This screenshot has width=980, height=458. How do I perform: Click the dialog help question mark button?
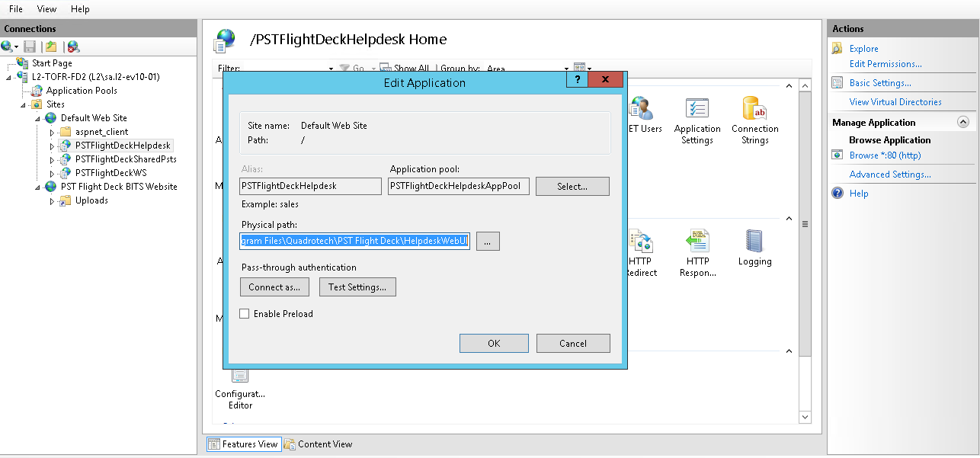tap(578, 79)
